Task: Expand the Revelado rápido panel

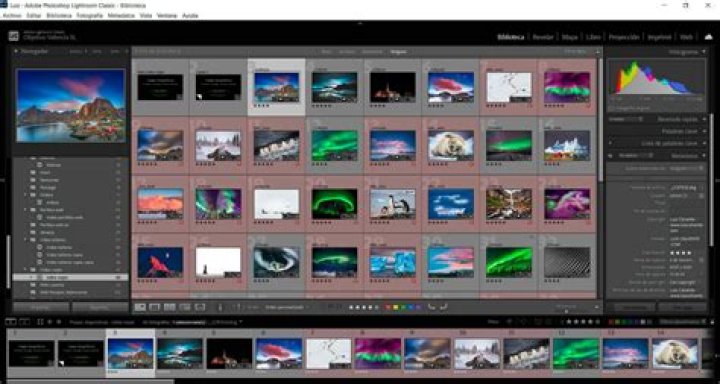Action: point(704,119)
